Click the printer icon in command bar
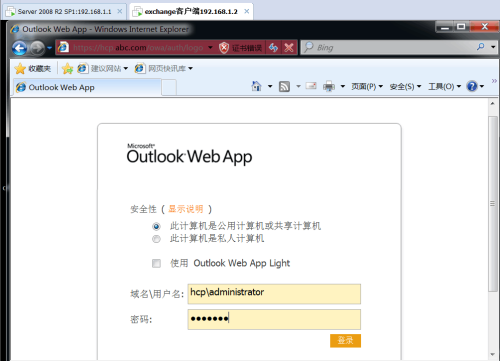 point(329,87)
